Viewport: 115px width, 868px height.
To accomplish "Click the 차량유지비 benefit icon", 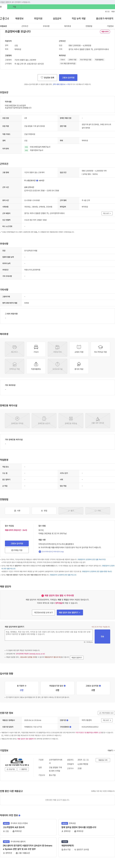I will 57,349.
